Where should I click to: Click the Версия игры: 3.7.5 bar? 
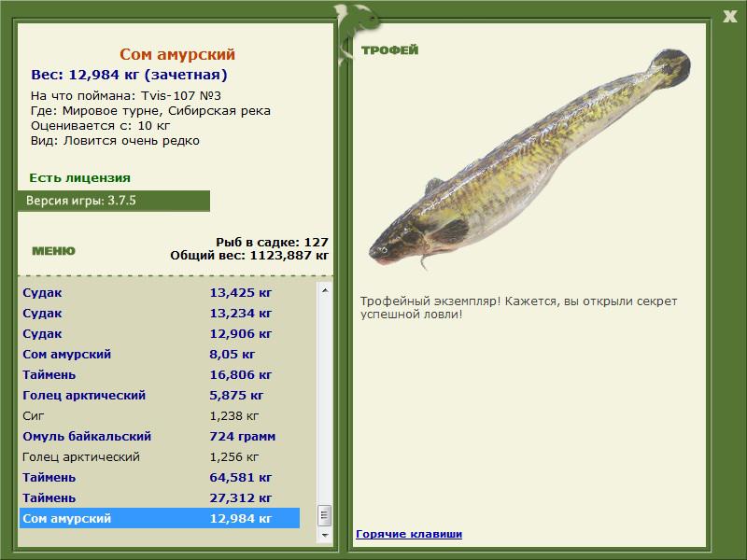pos(114,201)
